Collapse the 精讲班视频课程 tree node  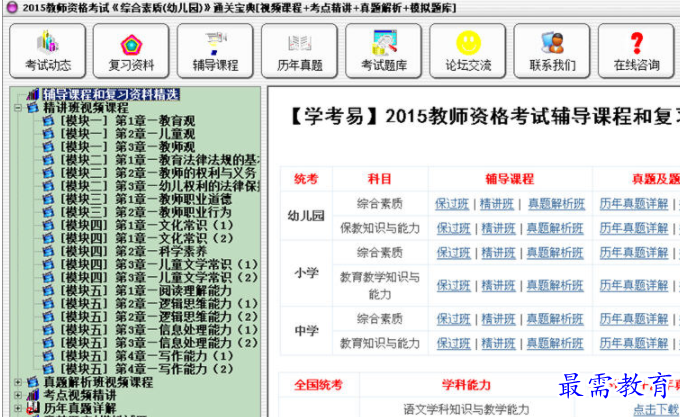(x=18, y=108)
